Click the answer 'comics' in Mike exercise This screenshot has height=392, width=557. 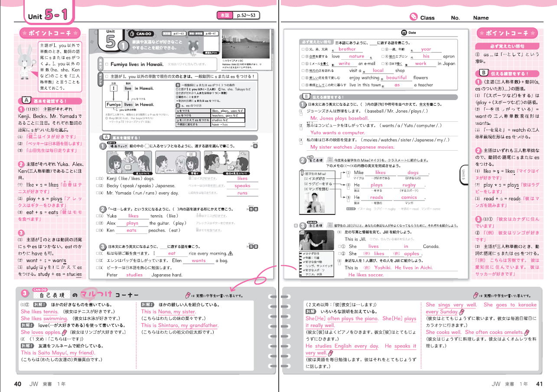click(409, 197)
